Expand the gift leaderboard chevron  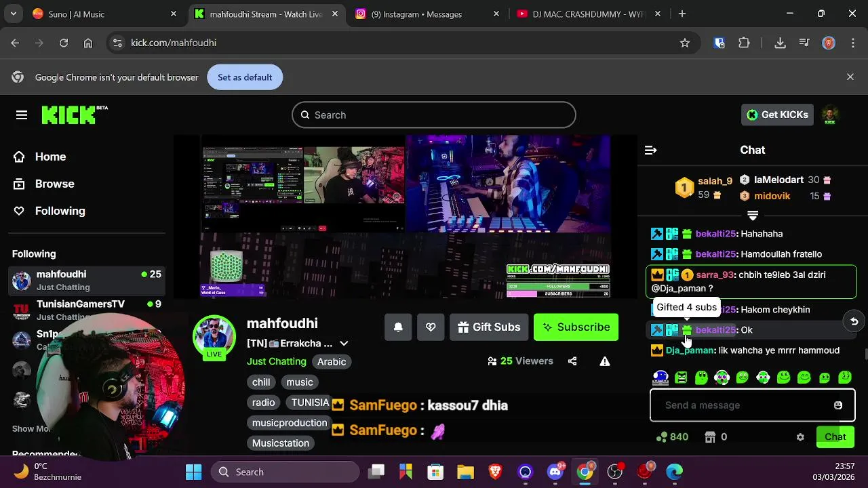click(x=753, y=216)
